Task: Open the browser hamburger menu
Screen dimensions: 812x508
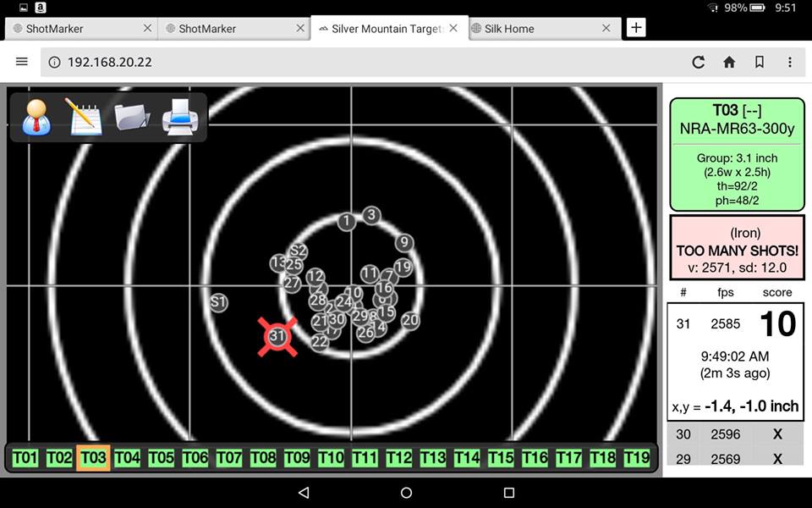Action: coord(22,62)
